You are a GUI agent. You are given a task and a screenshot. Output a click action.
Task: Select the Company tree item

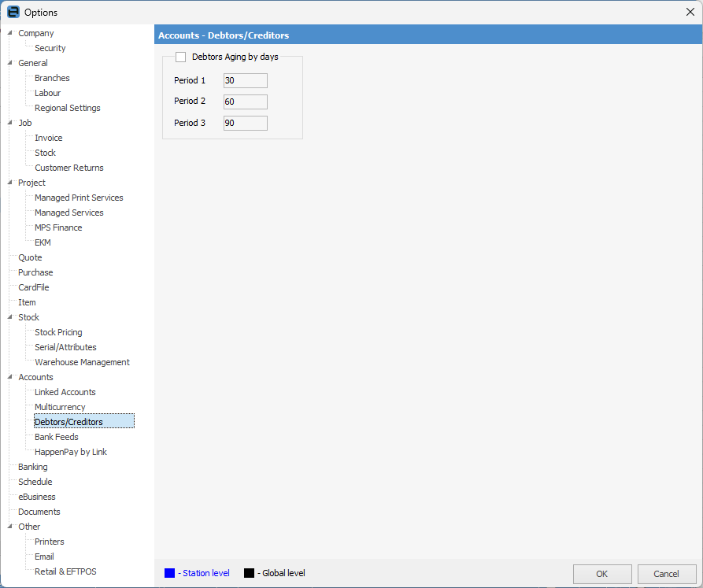point(36,33)
